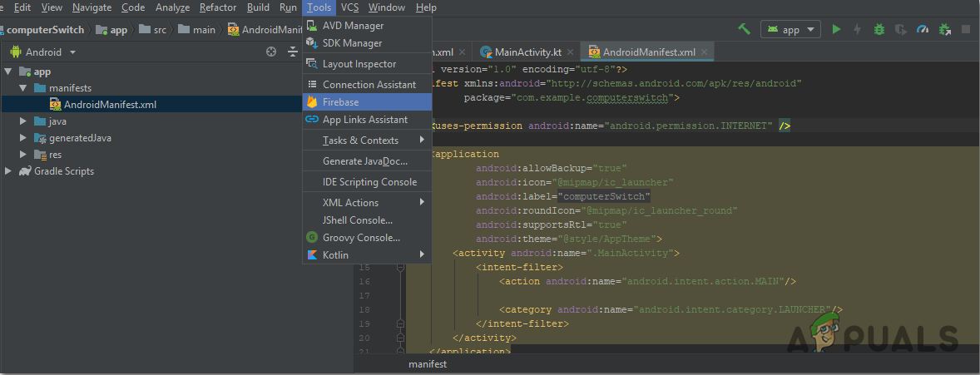Click the Apply Changes lightning icon
The image size is (980, 375).
[858, 29]
